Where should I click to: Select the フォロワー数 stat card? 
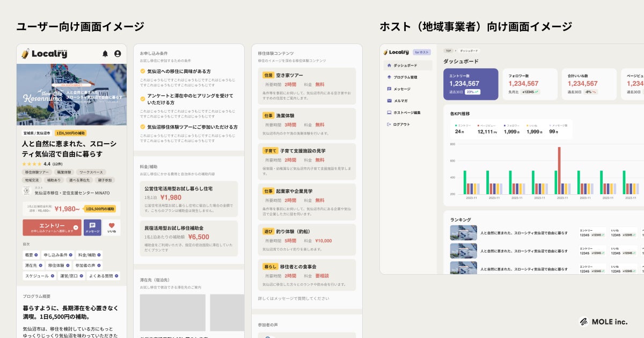click(530, 84)
